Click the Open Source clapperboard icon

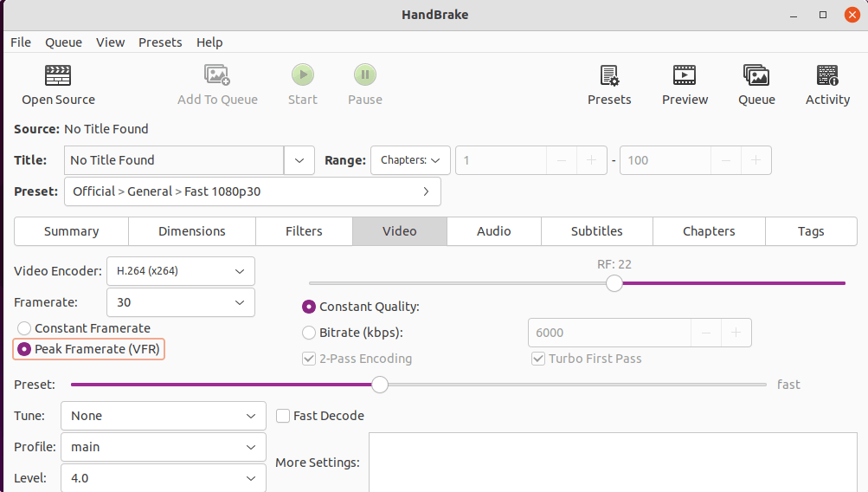pos(58,75)
